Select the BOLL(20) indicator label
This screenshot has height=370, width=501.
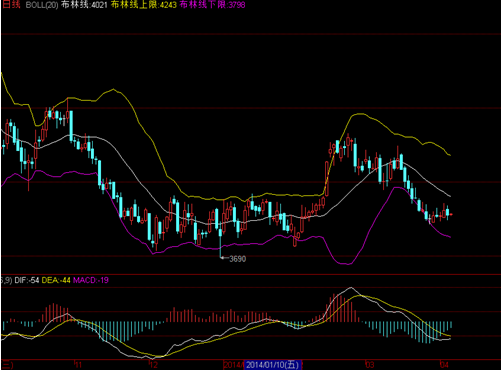[x=42, y=5]
